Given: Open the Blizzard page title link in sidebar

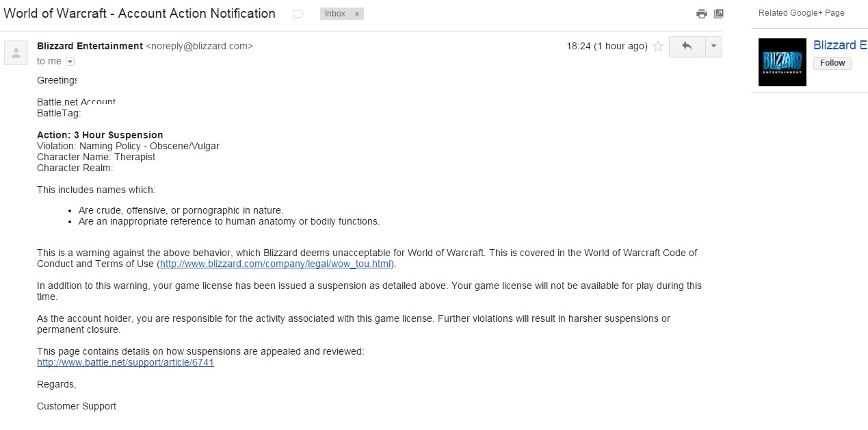Looking at the screenshot, I should (x=840, y=45).
